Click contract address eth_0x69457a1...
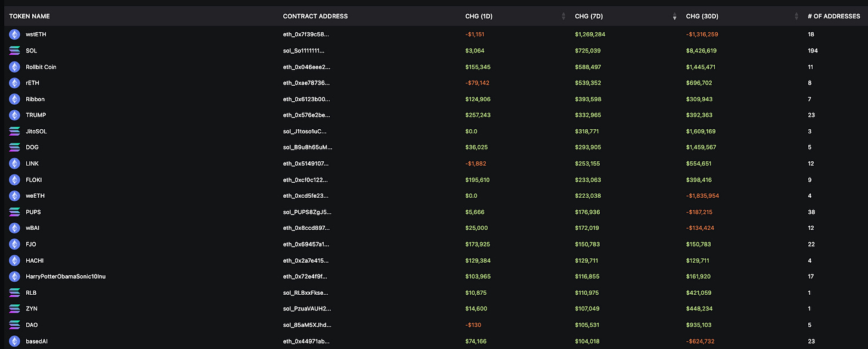This screenshot has height=349, width=868. tap(306, 244)
